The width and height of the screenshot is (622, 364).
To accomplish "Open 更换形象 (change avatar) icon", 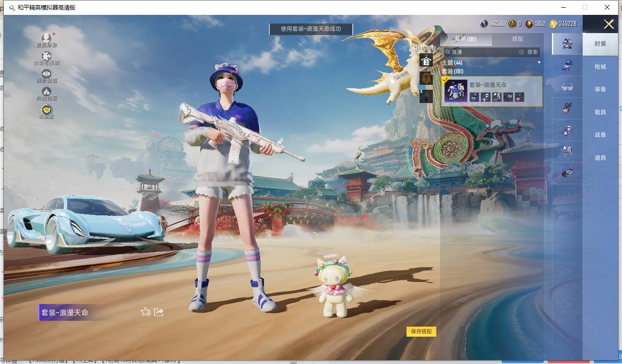I will click(47, 38).
